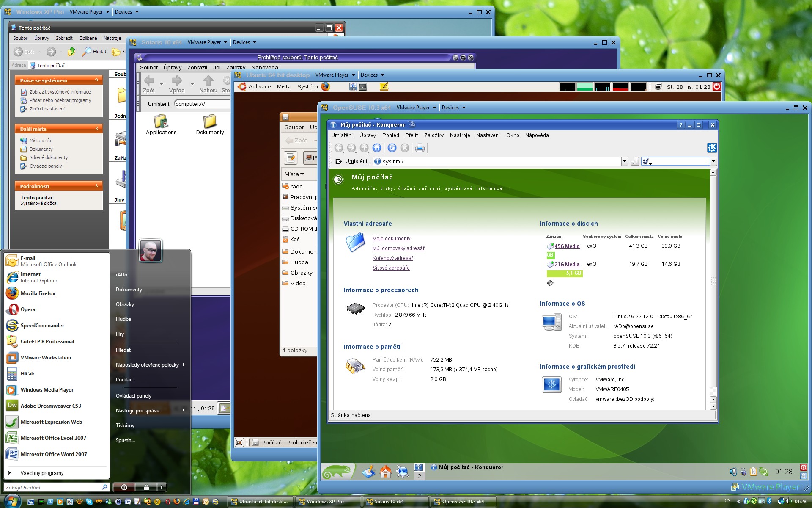Click the 5,1 GB disk usage bar
Screen dimensions: 812x508
pyautogui.click(x=565, y=273)
